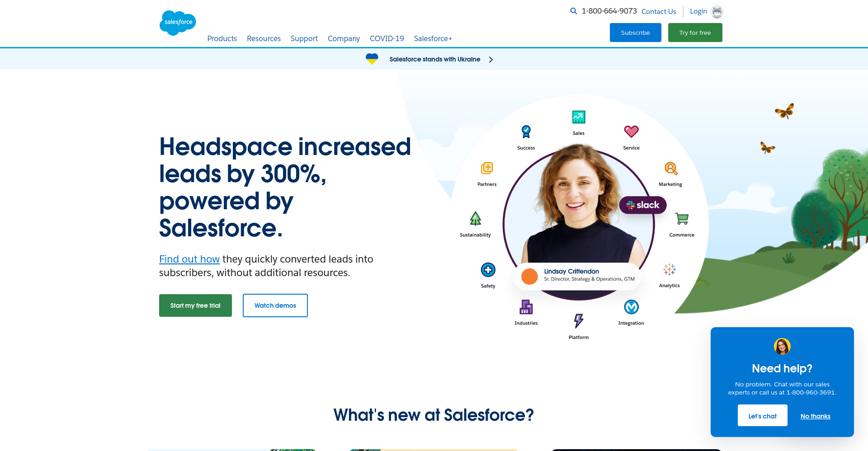Open the Company menu
868x451 pixels.
pyautogui.click(x=344, y=38)
